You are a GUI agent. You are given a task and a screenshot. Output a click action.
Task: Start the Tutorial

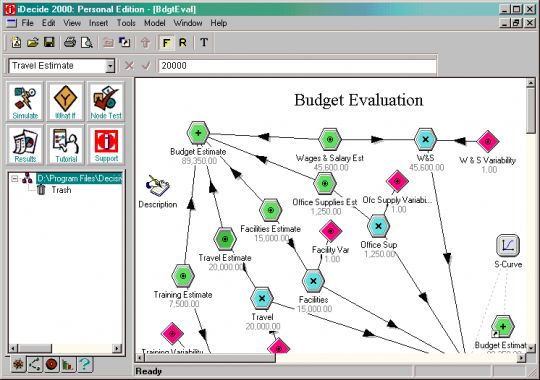[x=65, y=145]
